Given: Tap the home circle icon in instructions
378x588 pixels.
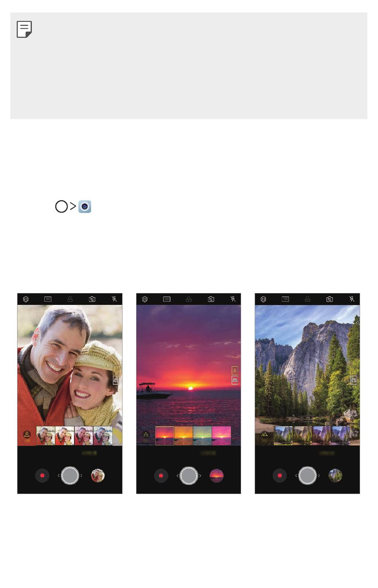Looking at the screenshot, I should coord(61,207).
